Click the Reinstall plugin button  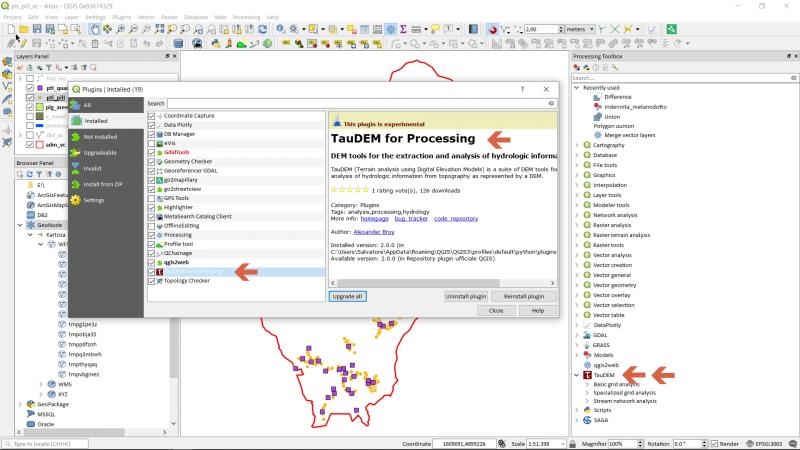(524, 296)
